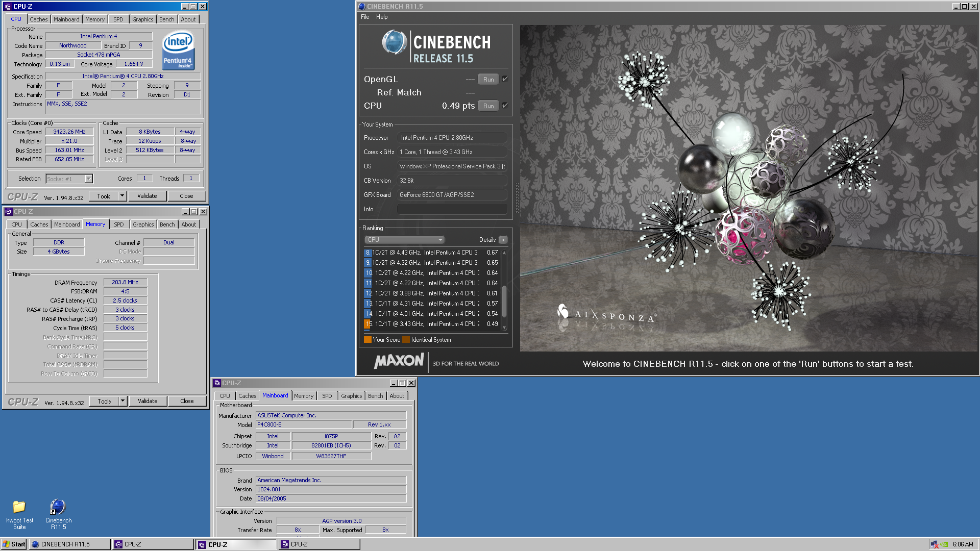Click Tools button in top CPU-Z window
Viewport: 980px width, 551px height.
104,196
